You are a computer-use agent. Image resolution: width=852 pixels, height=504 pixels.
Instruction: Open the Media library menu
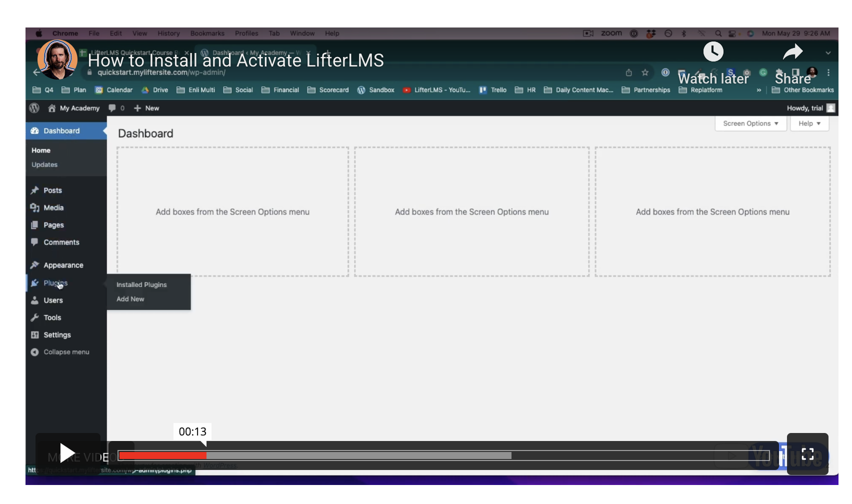[x=53, y=207]
